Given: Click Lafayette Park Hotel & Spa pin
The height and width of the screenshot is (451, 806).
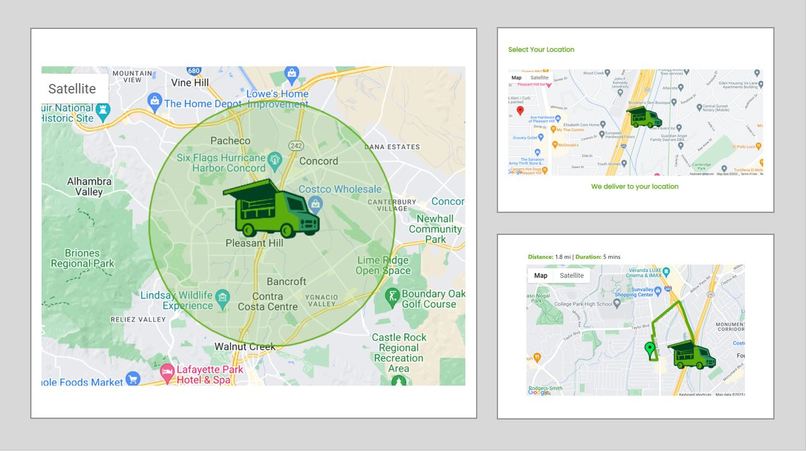Looking at the screenshot, I should [167, 373].
